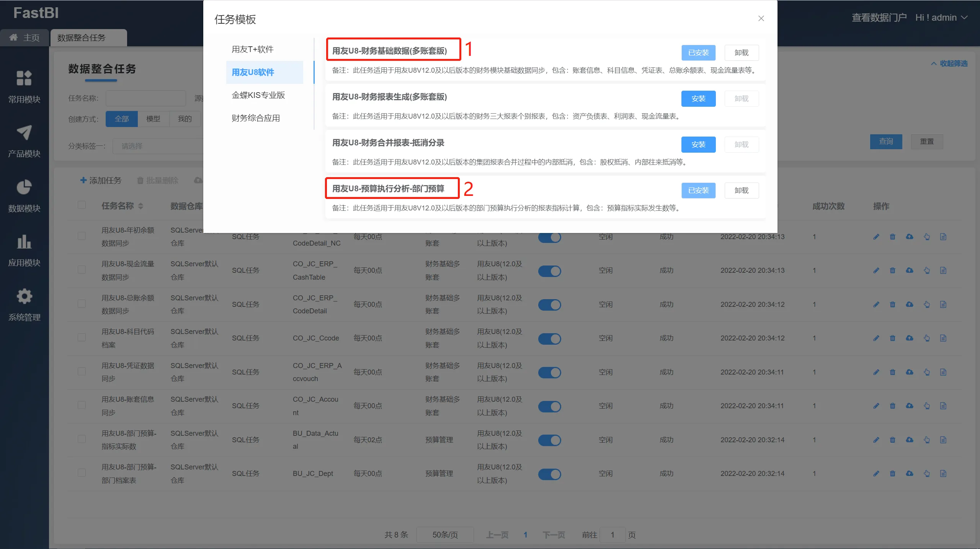Switch to the 主页 tab
The width and height of the screenshot is (980, 549).
(24, 37)
